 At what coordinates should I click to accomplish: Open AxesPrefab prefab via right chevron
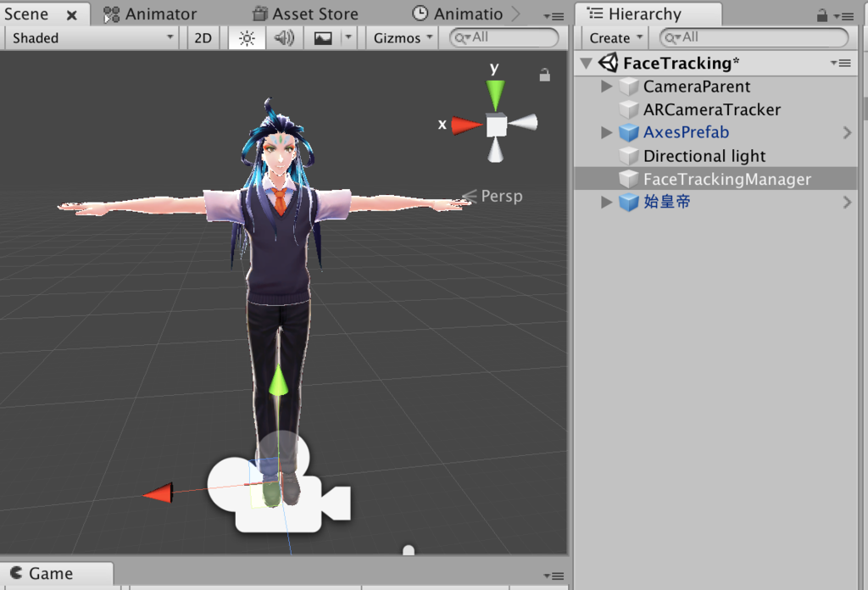pos(847,132)
